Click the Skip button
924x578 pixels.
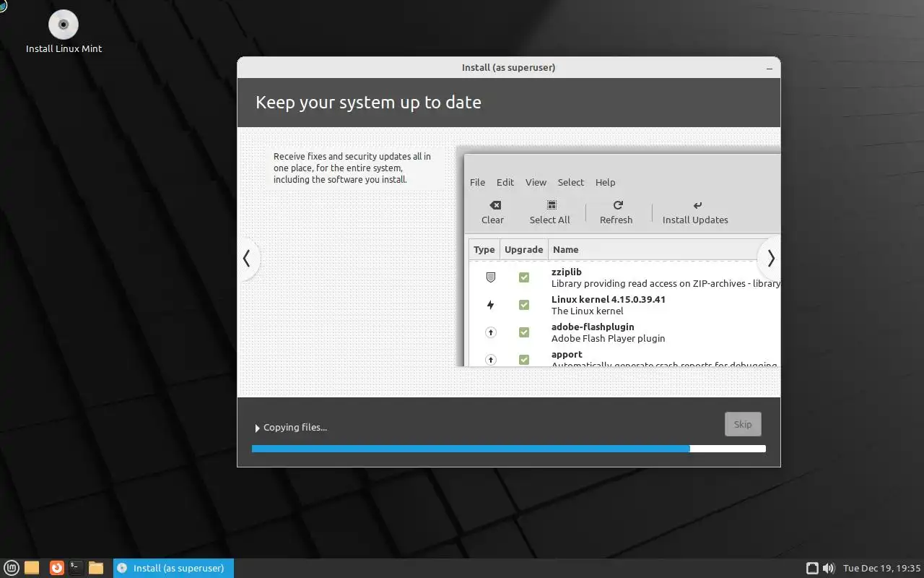(743, 424)
